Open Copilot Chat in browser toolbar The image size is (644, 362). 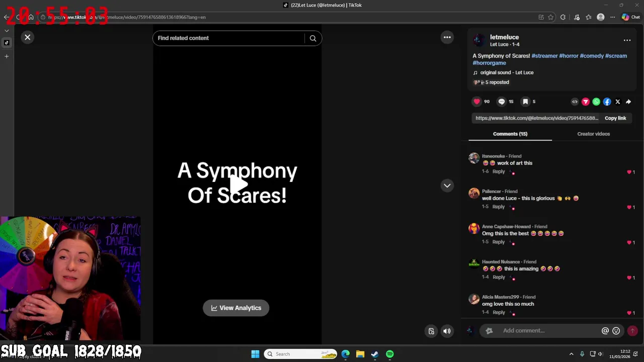pos(631,17)
